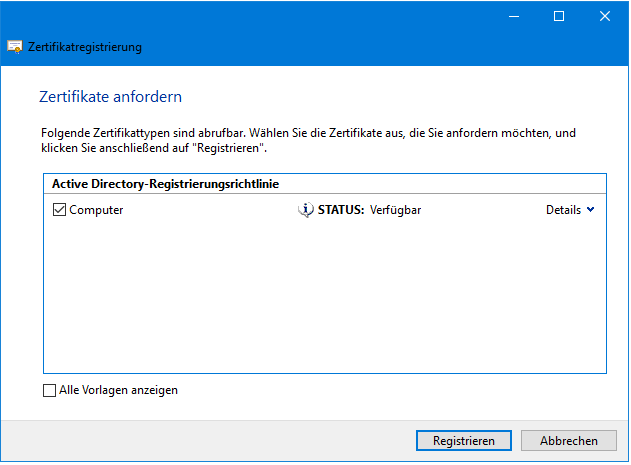
Task: Maximize the Zertifikatregistrierung window
Action: coord(559,16)
